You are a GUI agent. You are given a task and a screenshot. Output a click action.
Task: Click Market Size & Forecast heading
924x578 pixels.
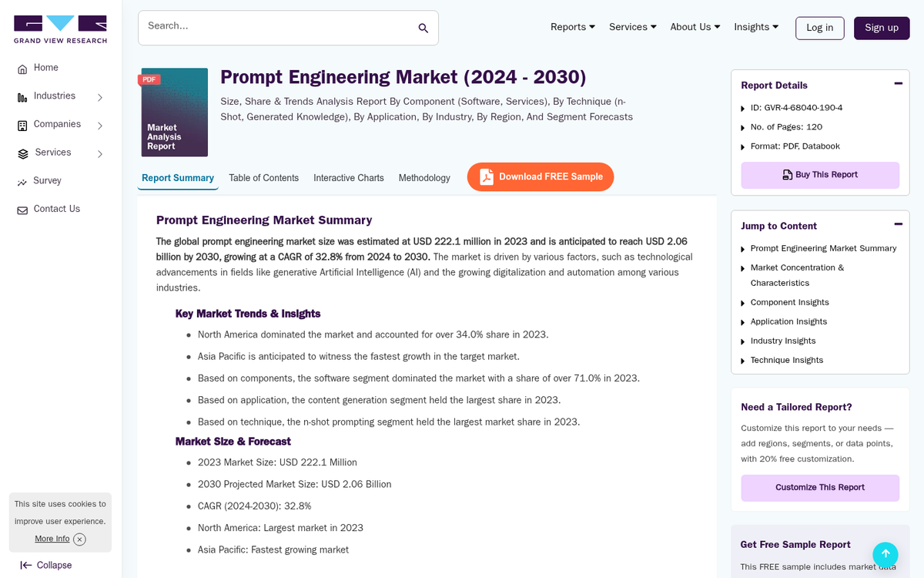tap(233, 442)
